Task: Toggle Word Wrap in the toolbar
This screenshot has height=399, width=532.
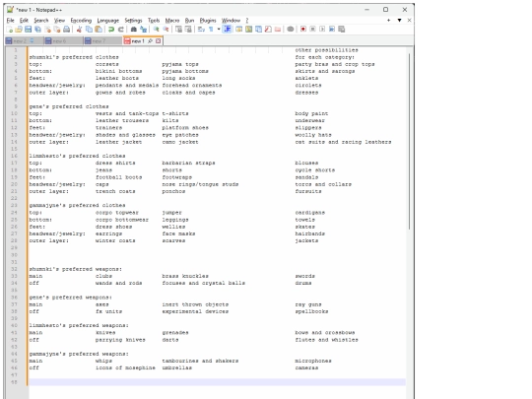Action: [x=201, y=30]
